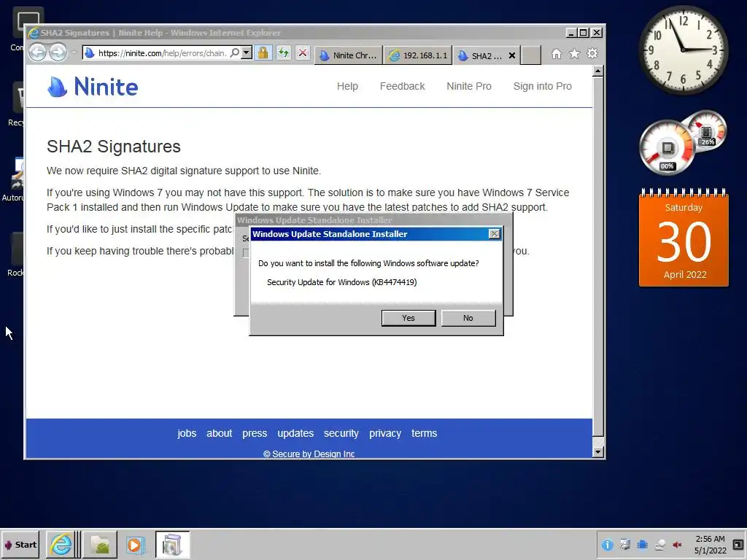The height and width of the screenshot is (560, 747).
Task: Click the ninite.com address bar
Action: pyautogui.click(x=162, y=53)
